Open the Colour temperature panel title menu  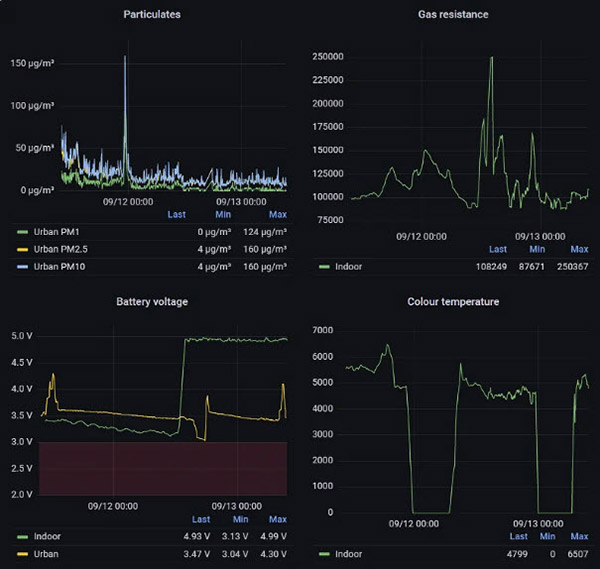coord(452,301)
